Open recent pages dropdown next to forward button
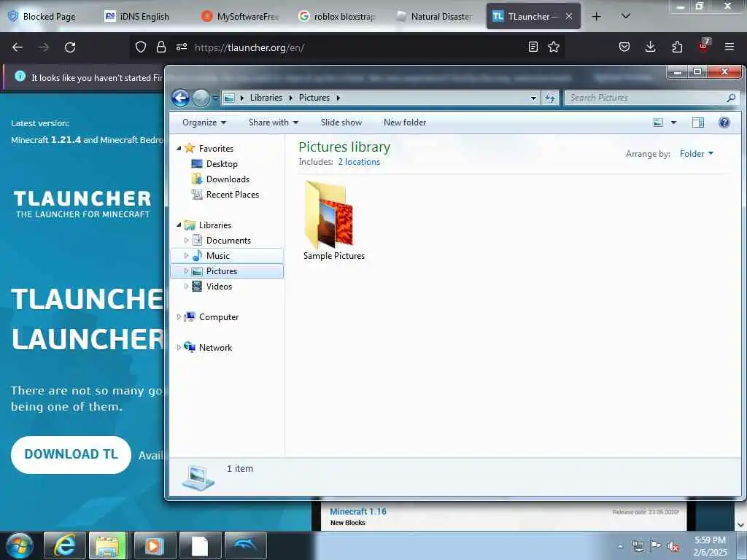 (215, 98)
